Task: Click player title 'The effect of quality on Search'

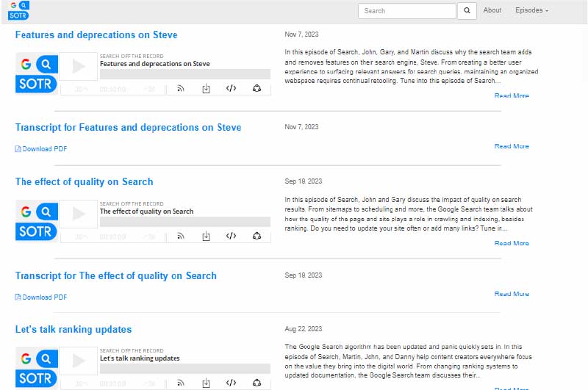Action: click(146, 212)
